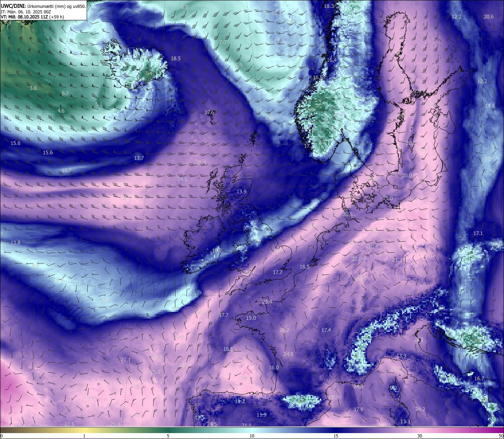The height and width of the screenshot is (439, 504).
Task: Click the 30 tick on the color scale
Action: (420, 435)
